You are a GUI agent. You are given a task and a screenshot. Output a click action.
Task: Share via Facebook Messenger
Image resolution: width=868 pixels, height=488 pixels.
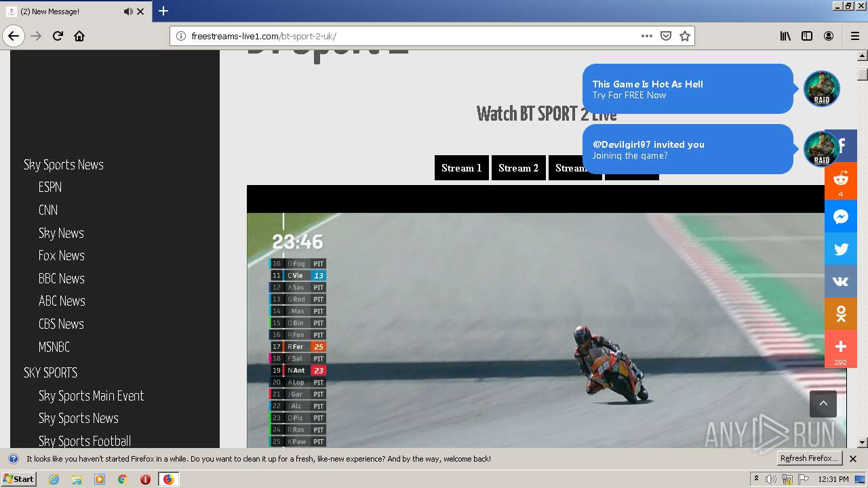[x=841, y=217]
